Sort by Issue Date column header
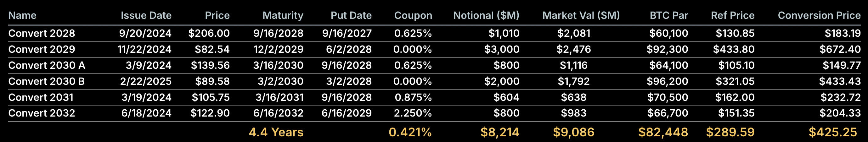 146,15
